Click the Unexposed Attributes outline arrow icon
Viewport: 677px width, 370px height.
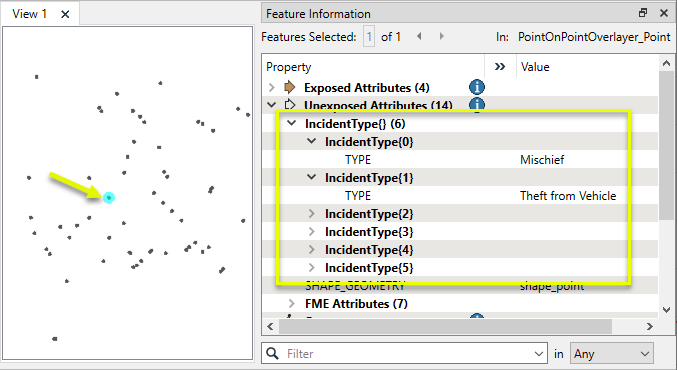point(290,104)
